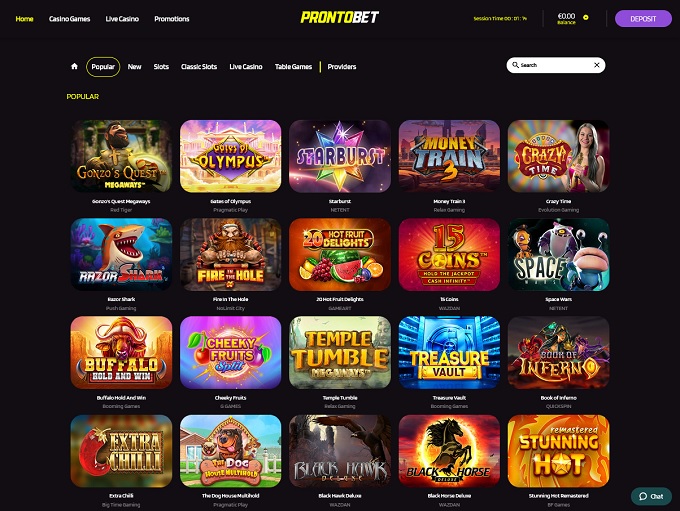Open the Providers category
The height and width of the screenshot is (511, 680).
pos(342,67)
